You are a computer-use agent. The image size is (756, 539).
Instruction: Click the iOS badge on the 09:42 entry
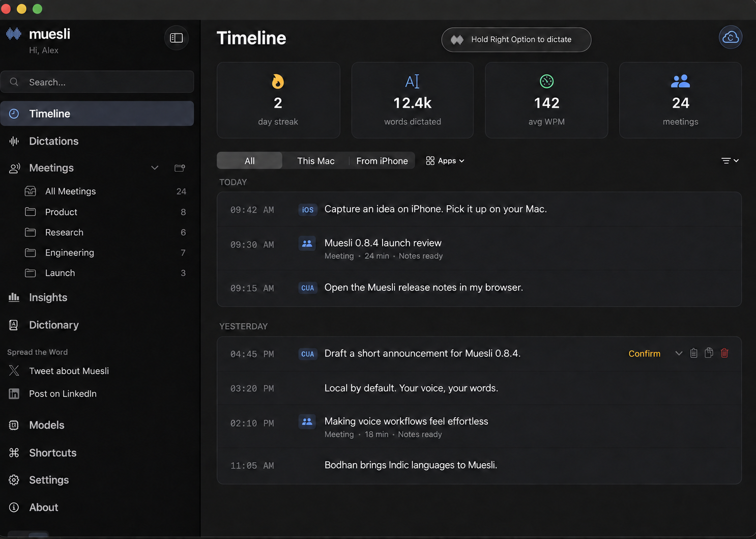308,210
